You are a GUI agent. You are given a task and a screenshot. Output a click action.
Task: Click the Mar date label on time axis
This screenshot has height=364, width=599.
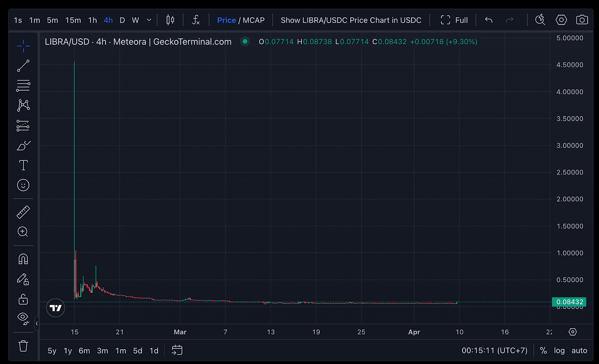[180, 332]
